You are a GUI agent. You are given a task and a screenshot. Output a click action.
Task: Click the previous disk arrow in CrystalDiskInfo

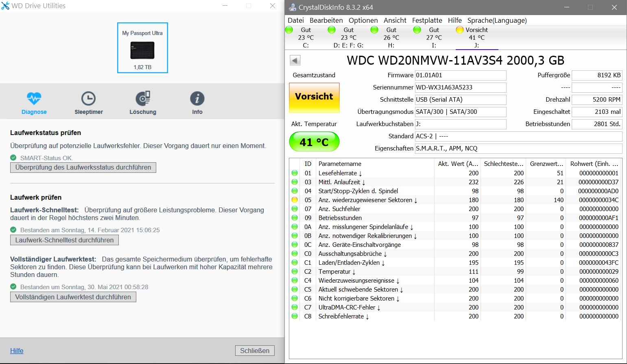point(295,61)
